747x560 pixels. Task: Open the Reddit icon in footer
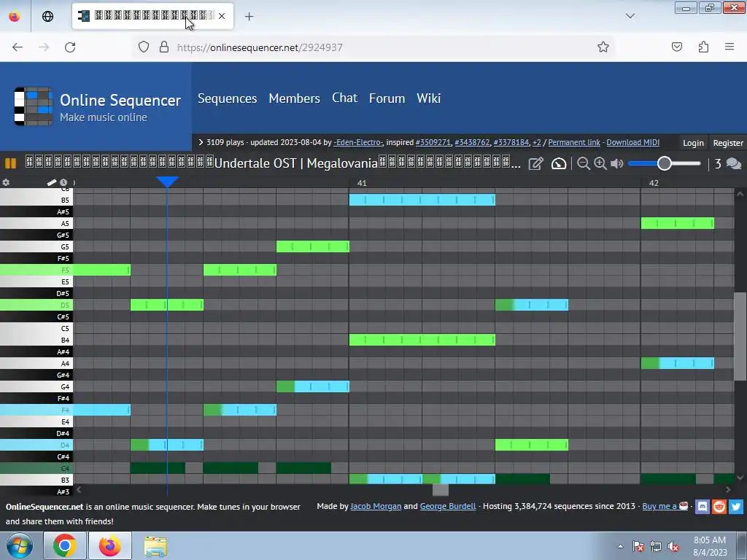click(x=719, y=506)
